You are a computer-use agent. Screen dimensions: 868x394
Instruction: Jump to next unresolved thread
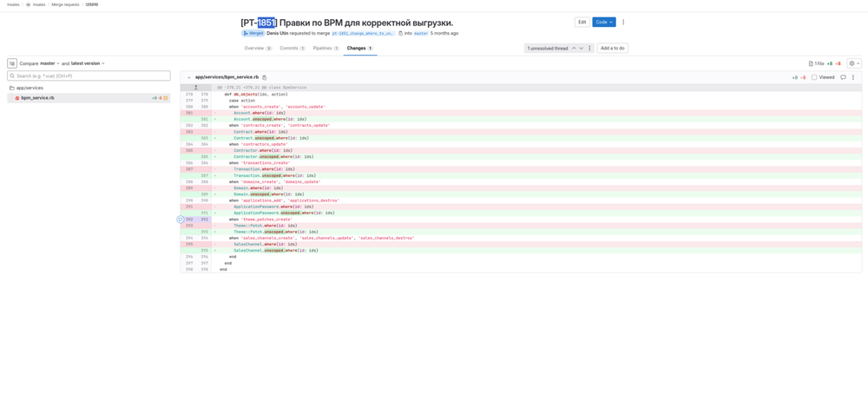pyautogui.click(x=582, y=49)
